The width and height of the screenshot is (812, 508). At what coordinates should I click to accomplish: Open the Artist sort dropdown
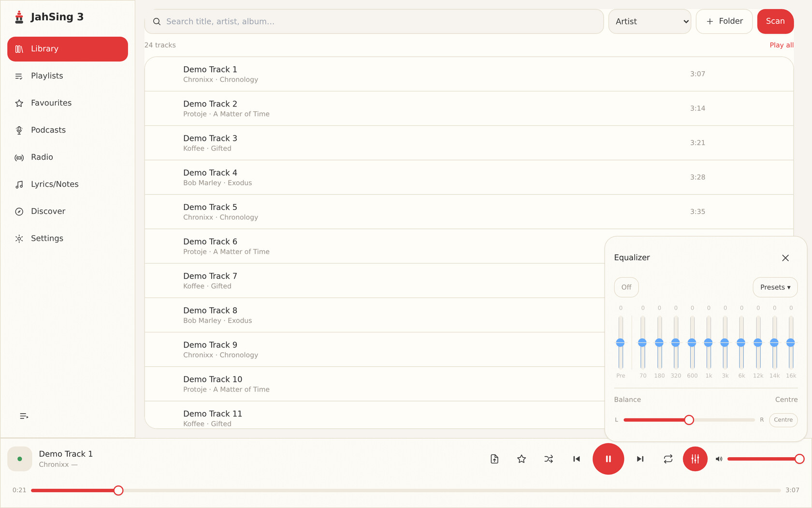[x=650, y=21]
